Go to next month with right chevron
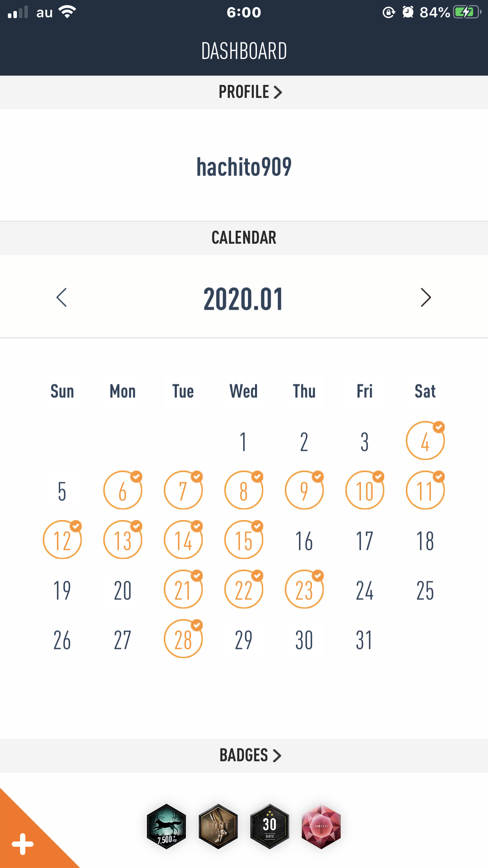 (426, 298)
